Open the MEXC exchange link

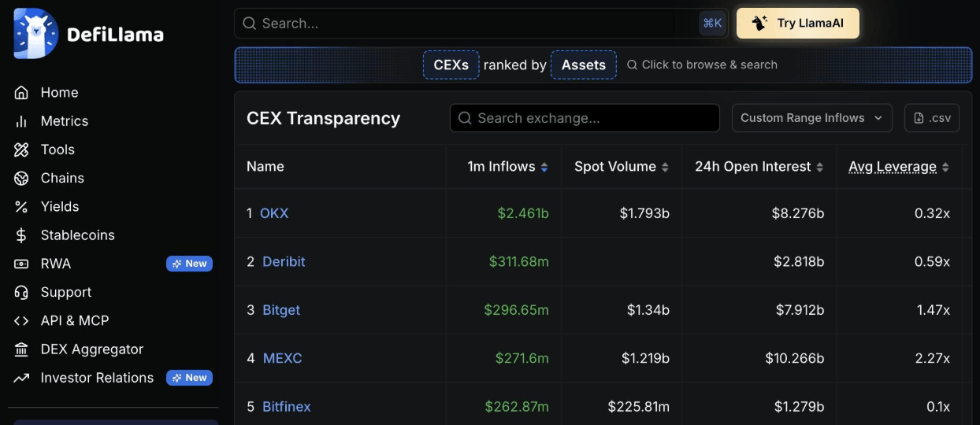[282, 358]
